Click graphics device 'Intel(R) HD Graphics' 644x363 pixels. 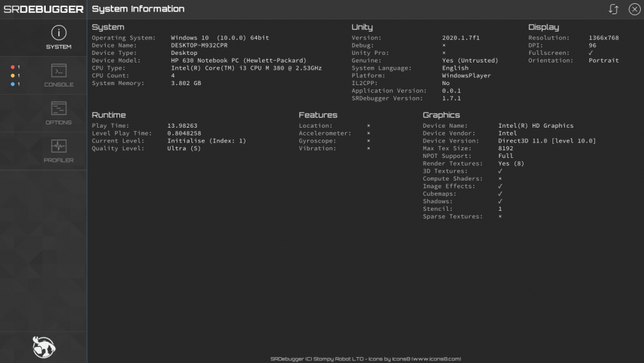536,125
